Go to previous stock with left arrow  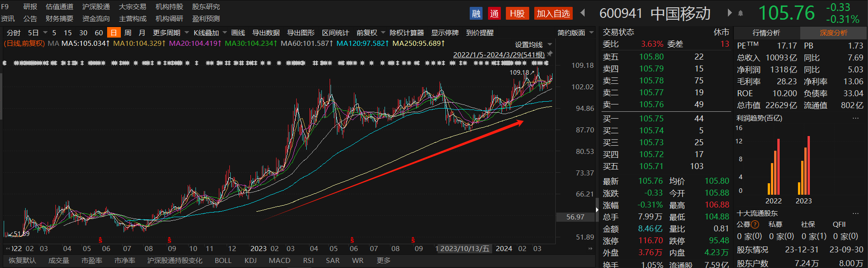(583, 13)
